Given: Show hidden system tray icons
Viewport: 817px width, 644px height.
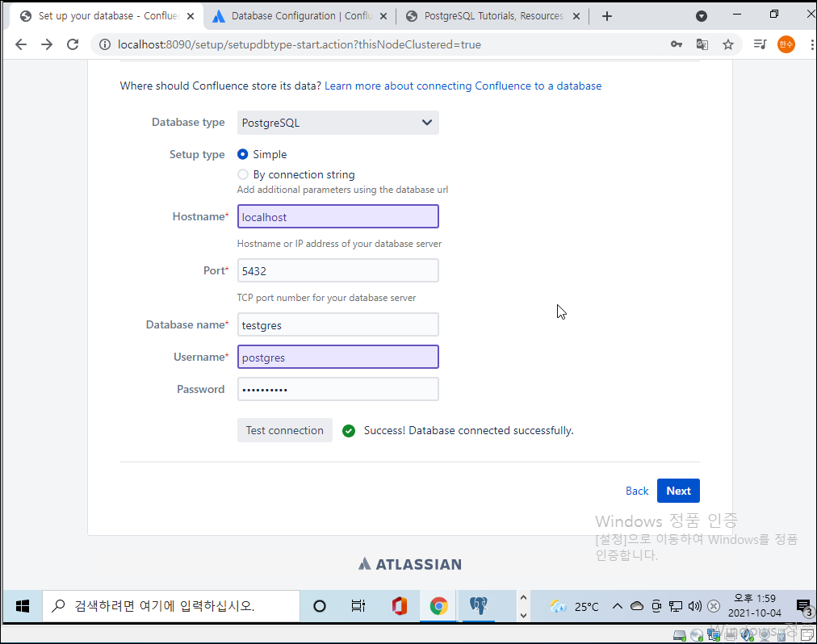Looking at the screenshot, I should tap(618, 606).
